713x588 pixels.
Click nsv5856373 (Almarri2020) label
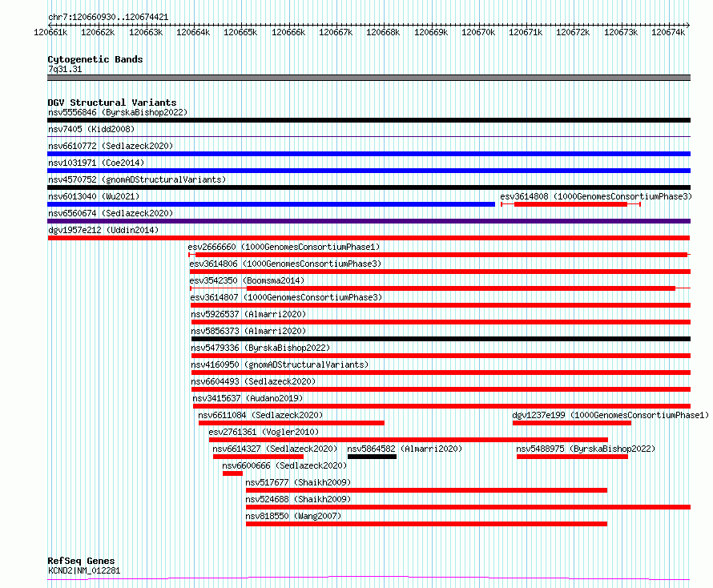(248, 331)
